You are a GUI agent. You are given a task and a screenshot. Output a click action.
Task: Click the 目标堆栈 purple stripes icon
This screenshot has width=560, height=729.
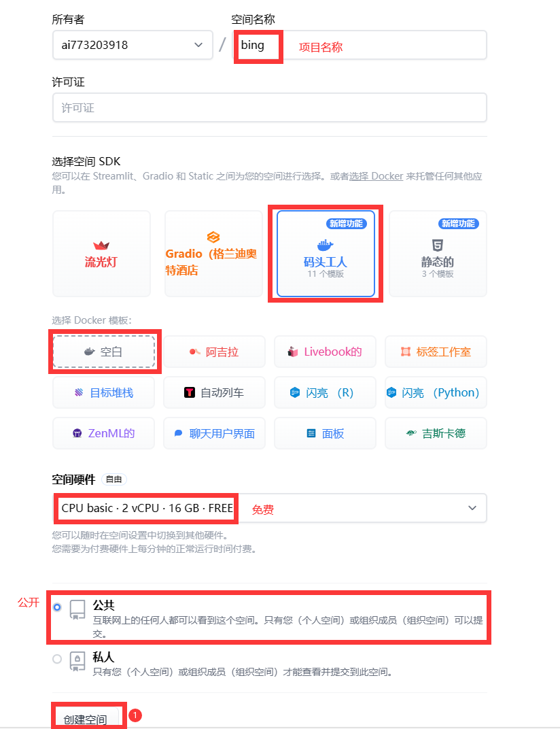[79, 392]
